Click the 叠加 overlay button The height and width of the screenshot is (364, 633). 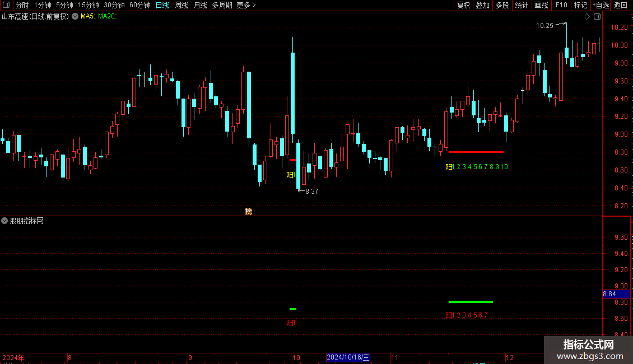482,5
